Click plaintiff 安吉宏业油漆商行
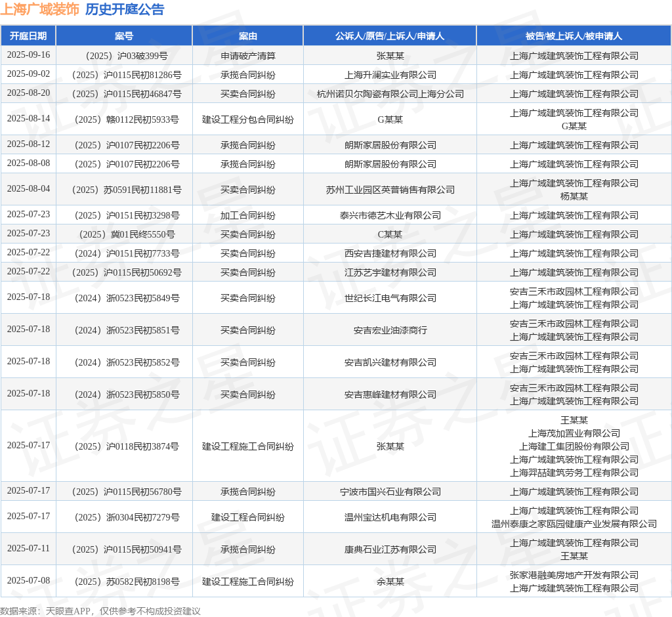This screenshot has width=672, height=617. [390, 330]
